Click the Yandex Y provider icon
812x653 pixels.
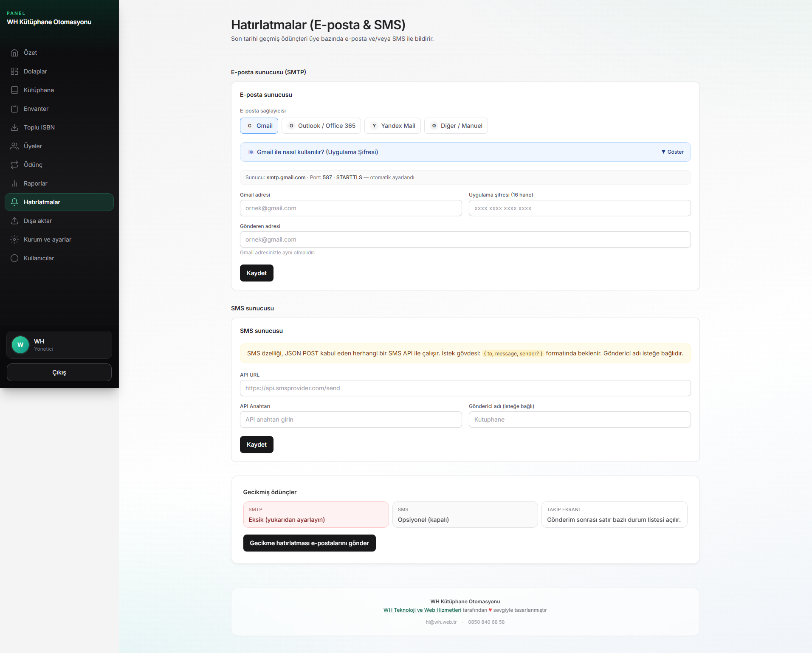pyautogui.click(x=374, y=126)
